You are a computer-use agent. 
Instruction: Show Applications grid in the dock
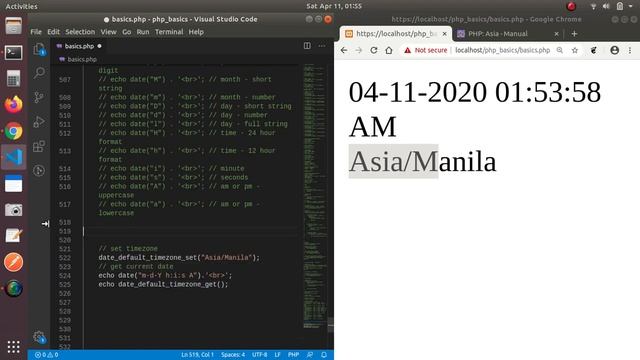(13, 347)
